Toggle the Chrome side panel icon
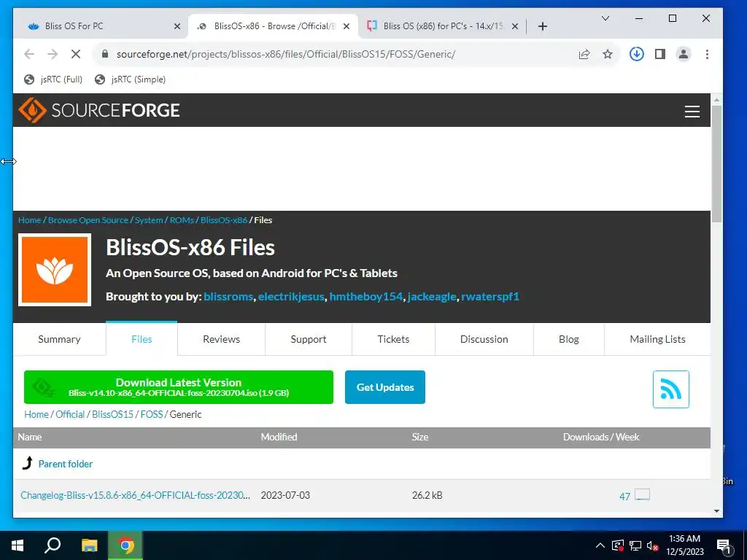The image size is (747, 560). (x=659, y=54)
